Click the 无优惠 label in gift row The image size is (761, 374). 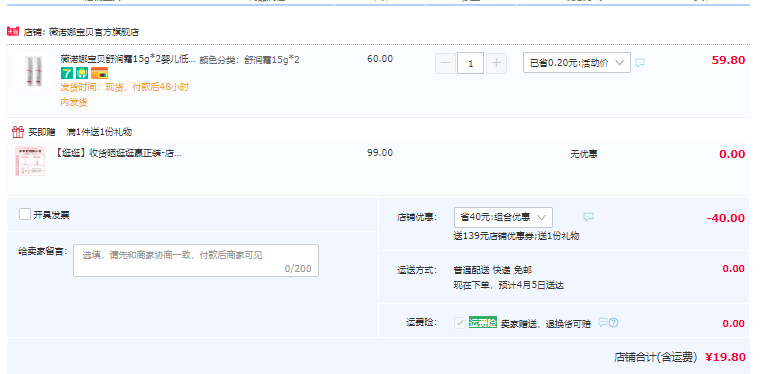coord(584,154)
